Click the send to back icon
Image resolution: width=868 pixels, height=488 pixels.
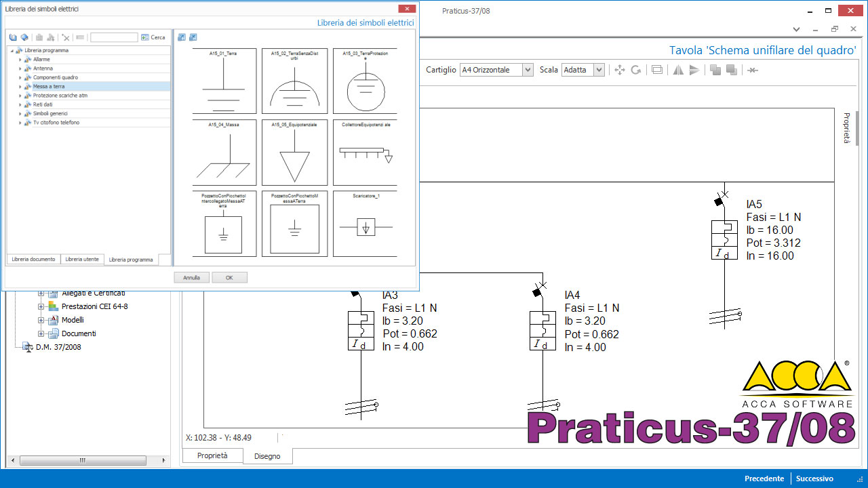(x=731, y=70)
